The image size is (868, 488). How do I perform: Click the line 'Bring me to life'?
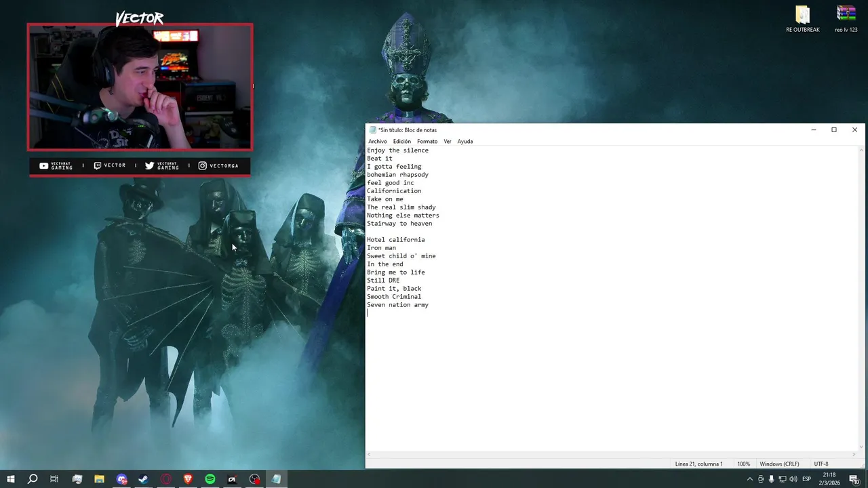(396, 272)
